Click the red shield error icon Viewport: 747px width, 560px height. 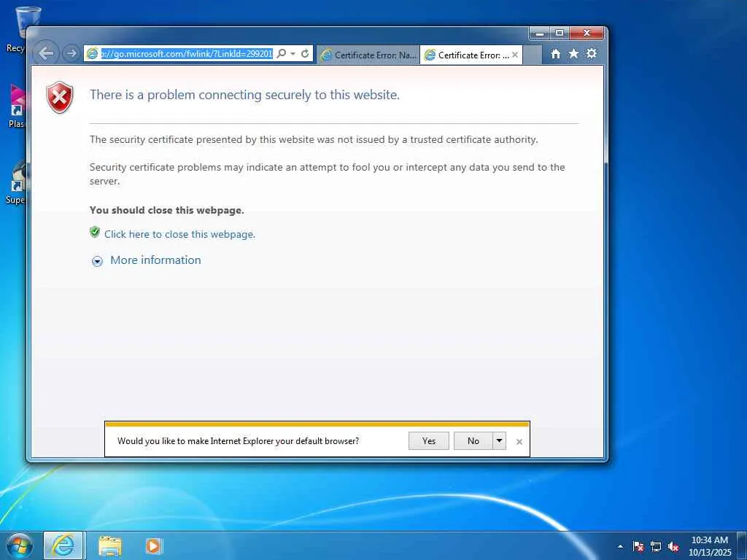[x=60, y=98]
